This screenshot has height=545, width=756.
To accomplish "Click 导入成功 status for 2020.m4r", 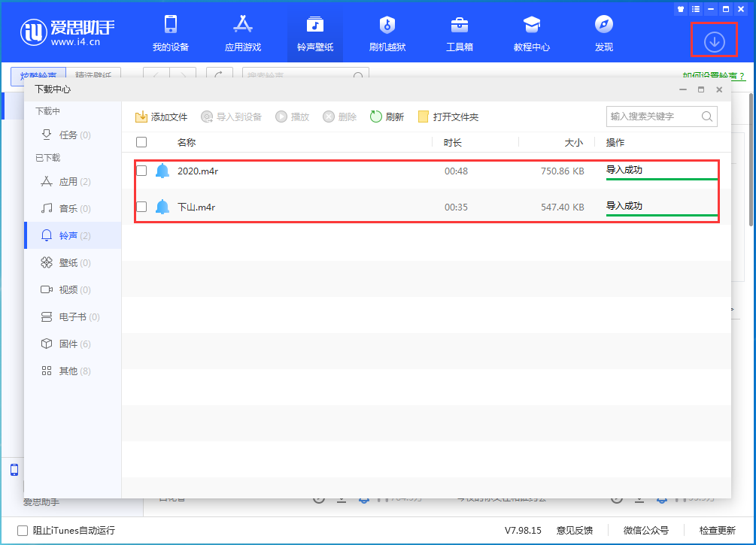I will coord(624,170).
